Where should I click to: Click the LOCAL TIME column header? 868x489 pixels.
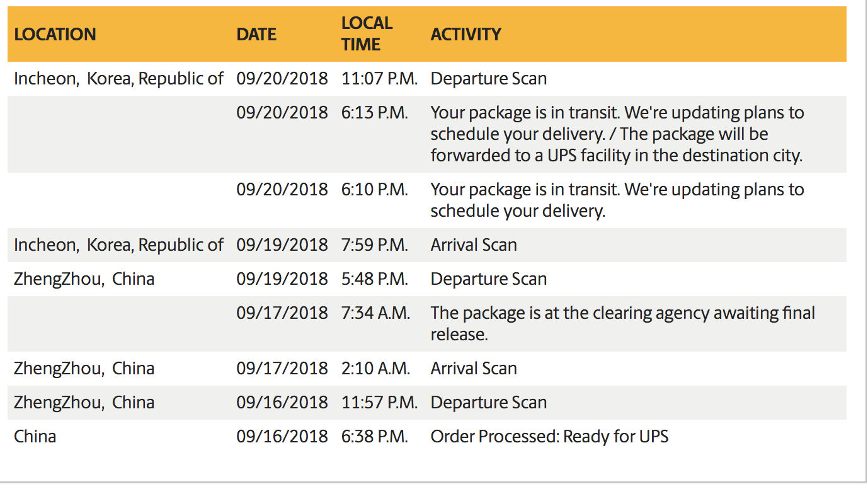pyautogui.click(x=367, y=34)
